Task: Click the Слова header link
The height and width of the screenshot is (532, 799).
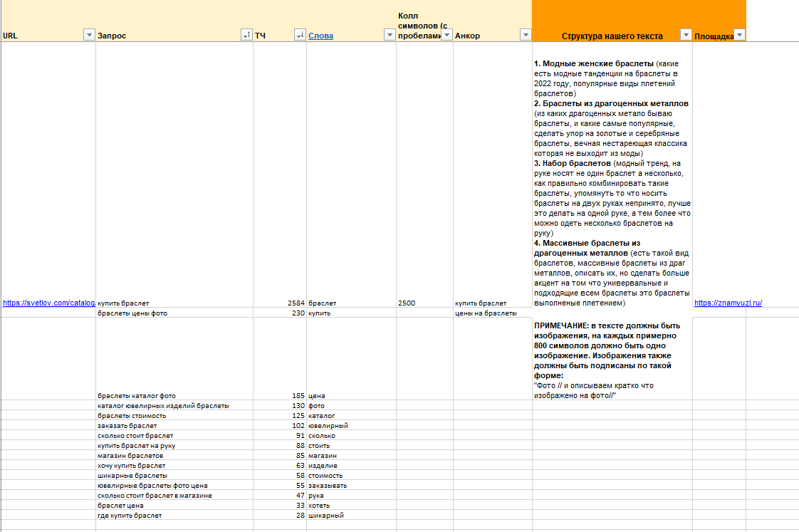Action: tap(320, 36)
